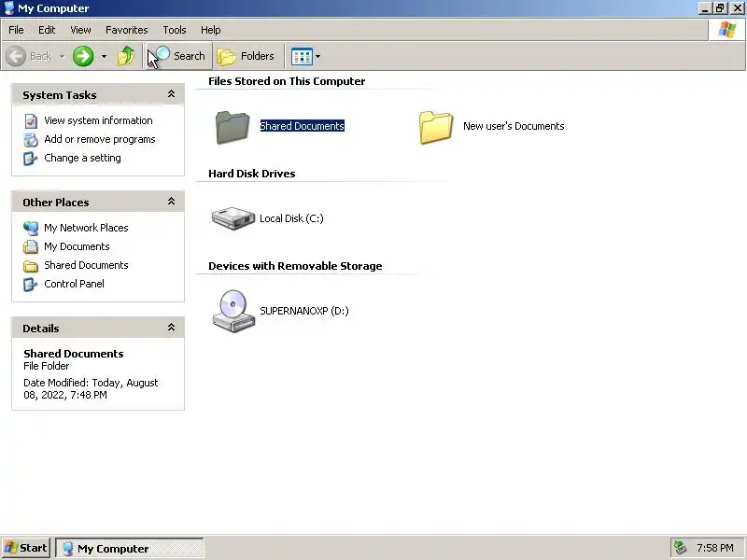This screenshot has height=560, width=747.
Task: Click the My Network Places icon
Action: coord(31,228)
